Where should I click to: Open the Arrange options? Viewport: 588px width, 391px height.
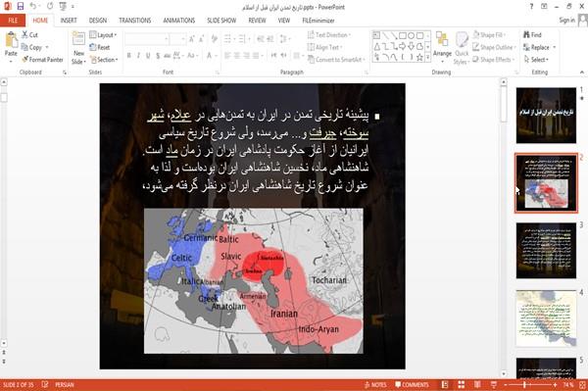click(x=442, y=48)
